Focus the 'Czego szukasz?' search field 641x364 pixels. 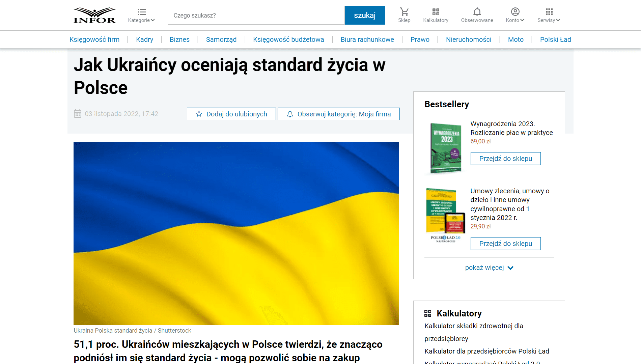pos(256,15)
